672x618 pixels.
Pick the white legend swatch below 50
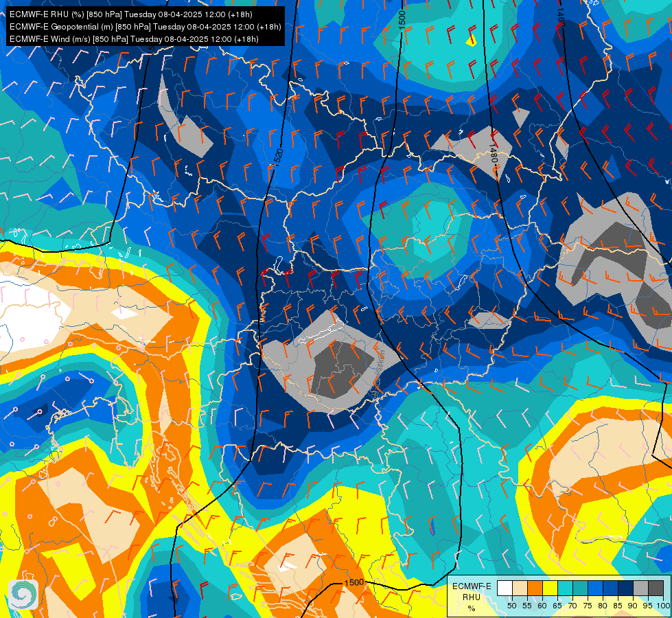pyautogui.click(x=505, y=588)
